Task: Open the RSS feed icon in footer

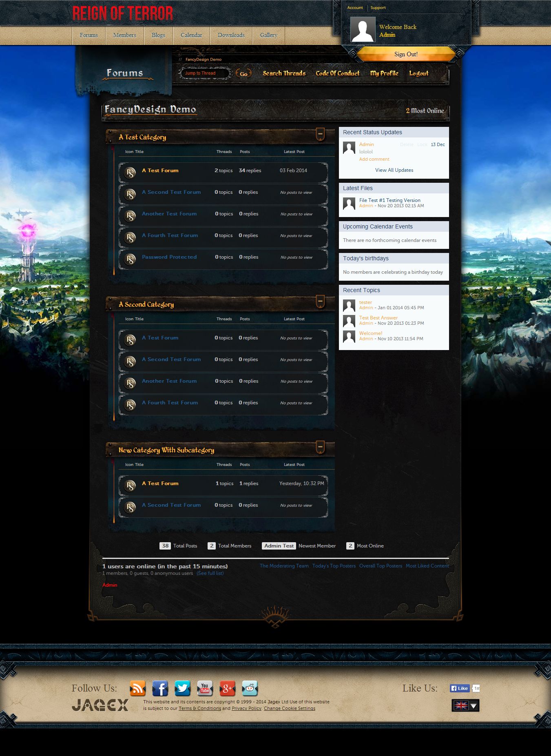Action: point(138,688)
